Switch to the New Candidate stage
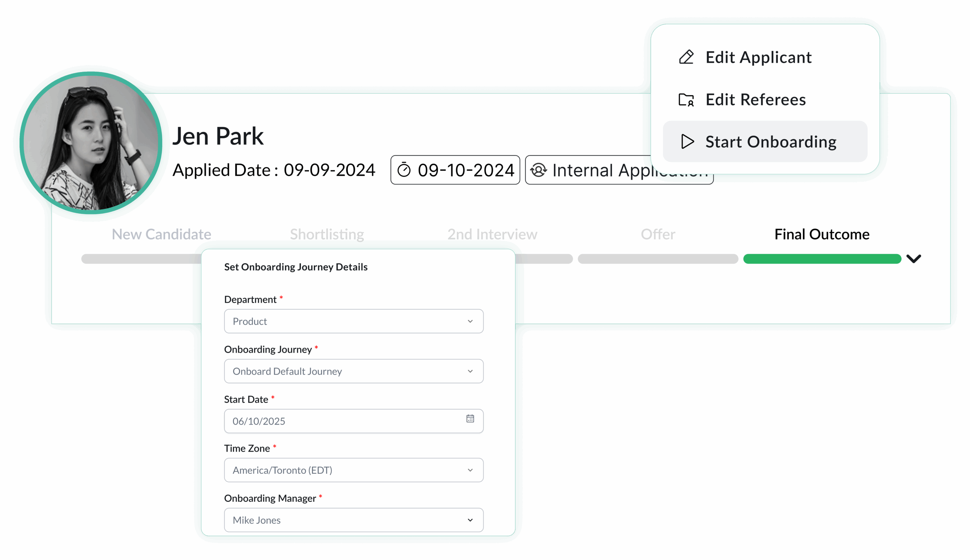 coord(161,234)
